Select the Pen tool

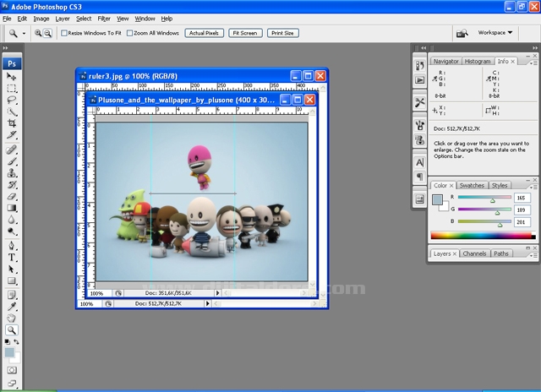pyautogui.click(x=11, y=246)
